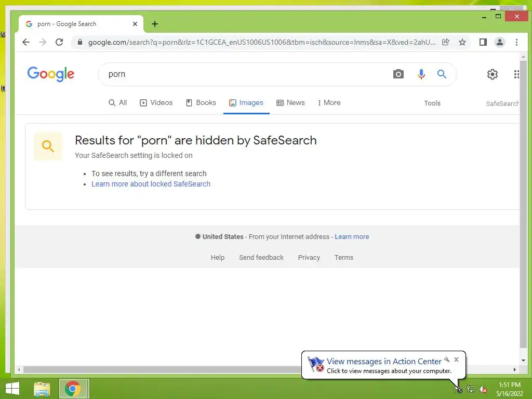
Task: Open Action Center balloon wrench options
Action: tap(447, 360)
